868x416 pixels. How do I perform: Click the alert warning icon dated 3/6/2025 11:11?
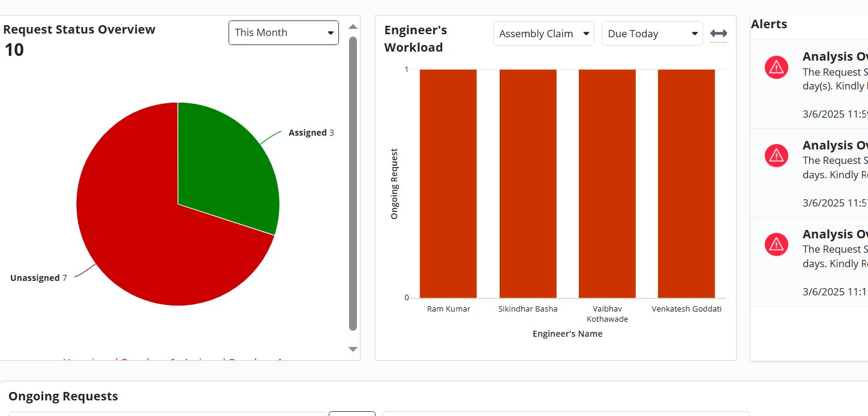click(776, 244)
